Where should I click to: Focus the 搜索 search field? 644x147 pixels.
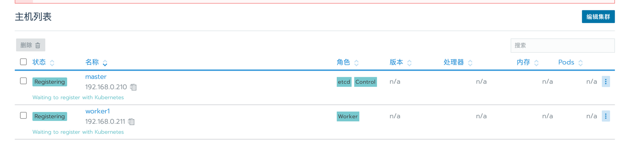click(x=563, y=46)
